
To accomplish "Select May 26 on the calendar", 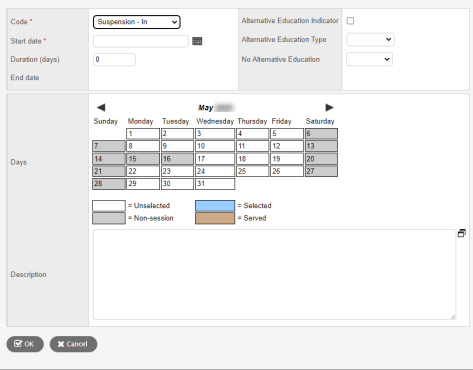I will coord(287,171).
